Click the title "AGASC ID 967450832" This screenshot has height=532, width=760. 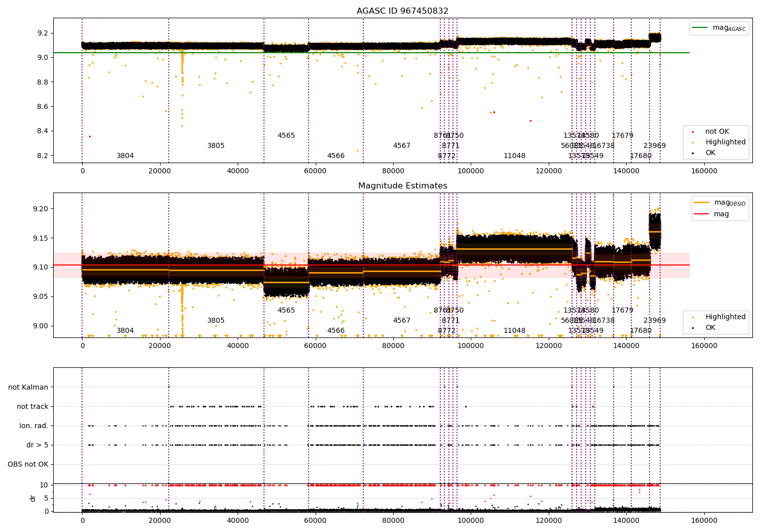(x=402, y=11)
